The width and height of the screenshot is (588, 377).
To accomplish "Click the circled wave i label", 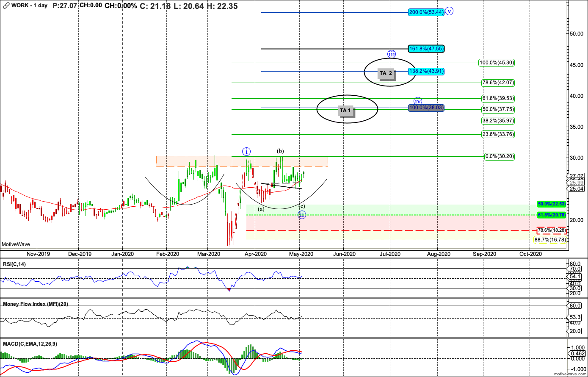I will tap(247, 151).
